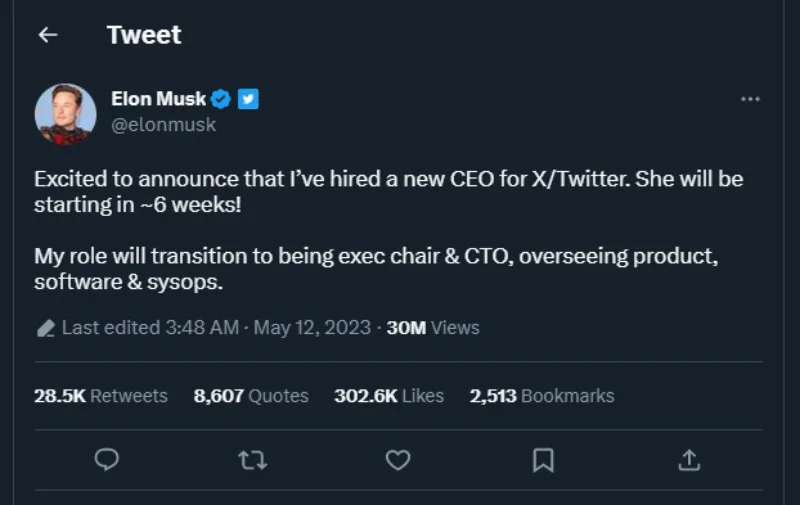Like the tweet with the heart icon

coord(398,459)
